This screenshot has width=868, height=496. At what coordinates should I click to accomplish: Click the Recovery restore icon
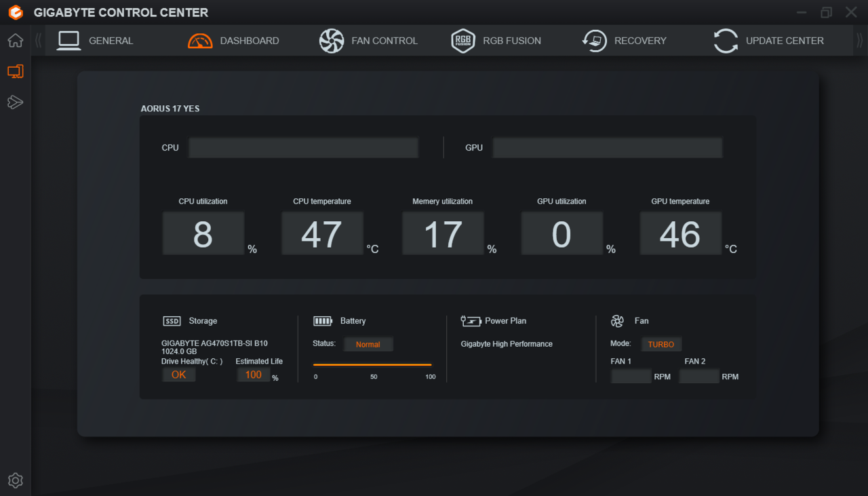[x=595, y=41]
